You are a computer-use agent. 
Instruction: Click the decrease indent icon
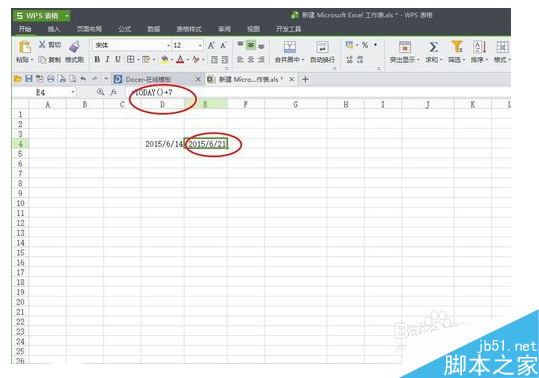[214, 60]
